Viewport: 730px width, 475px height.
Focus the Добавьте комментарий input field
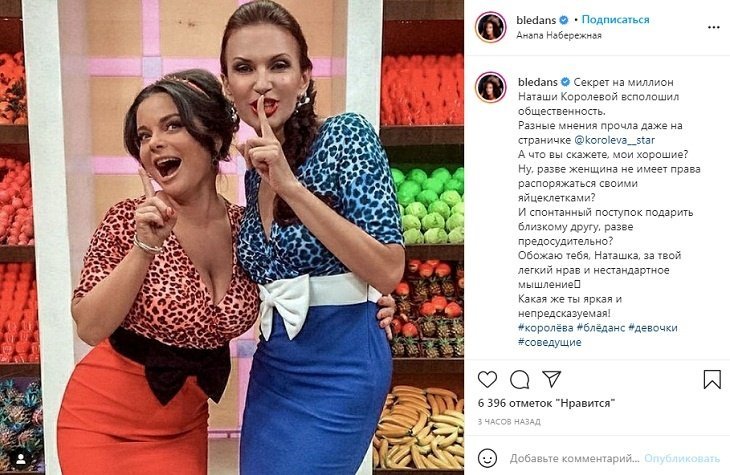(574, 459)
